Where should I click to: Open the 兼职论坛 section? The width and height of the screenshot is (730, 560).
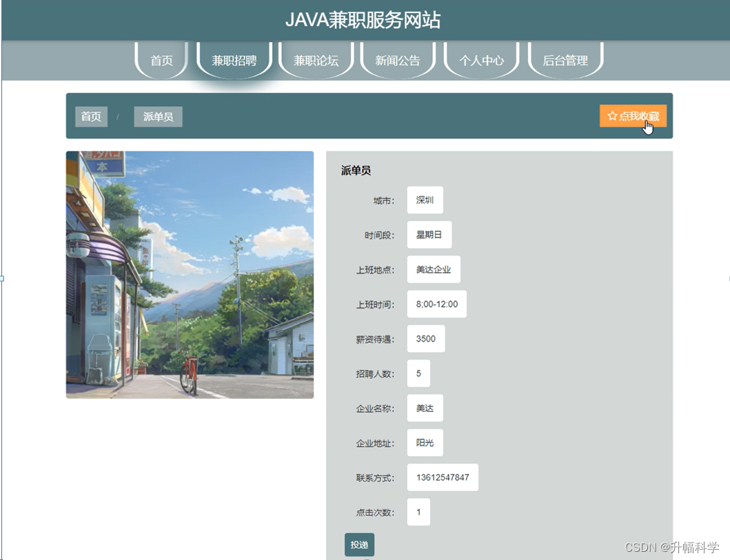tap(316, 60)
